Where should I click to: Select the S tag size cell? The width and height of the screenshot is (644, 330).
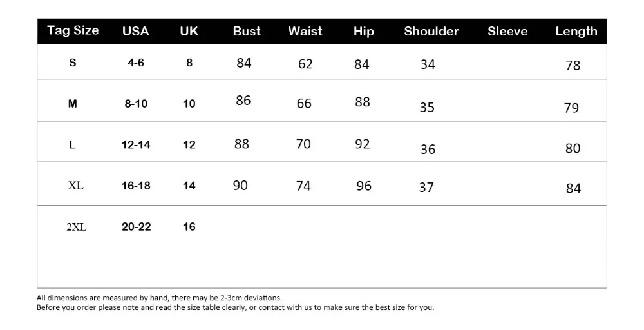pos(73,63)
